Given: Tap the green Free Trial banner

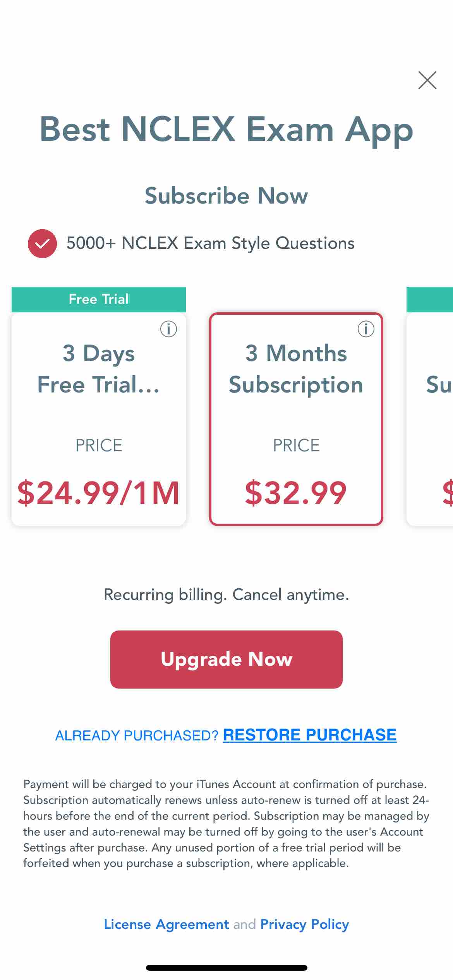Looking at the screenshot, I should click(99, 299).
